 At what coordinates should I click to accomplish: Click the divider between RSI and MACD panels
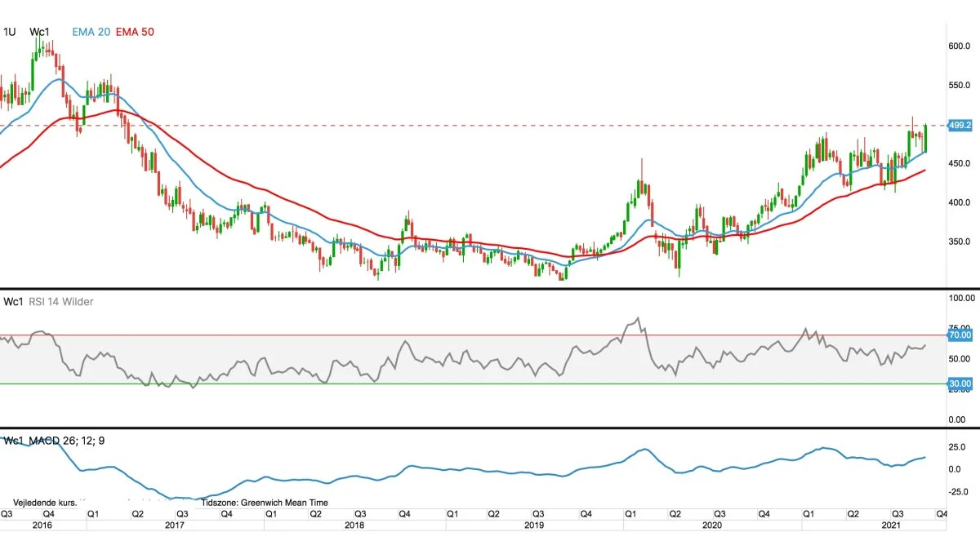(490, 428)
